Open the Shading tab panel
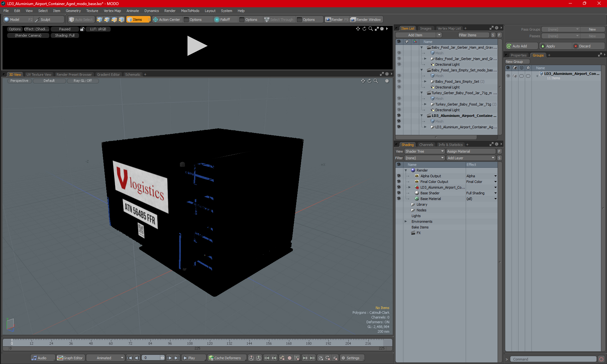 pos(407,144)
